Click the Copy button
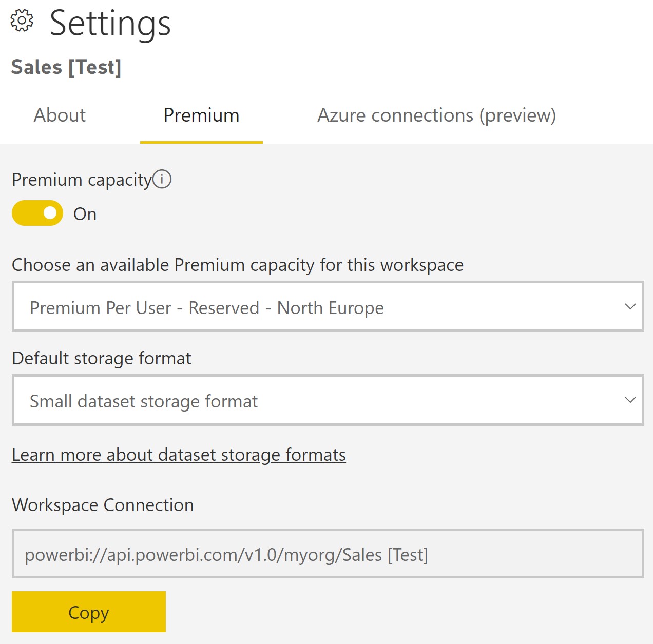Image resolution: width=653 pixels, height=644 pixels. pyautogui.click(x=89, y=612)
